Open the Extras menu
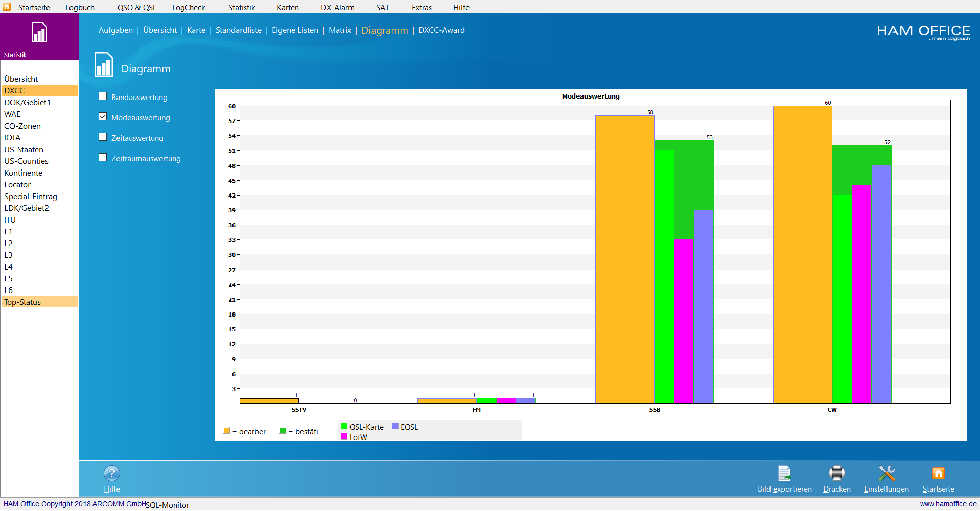The image size is (980, 511). coord(422,7)
